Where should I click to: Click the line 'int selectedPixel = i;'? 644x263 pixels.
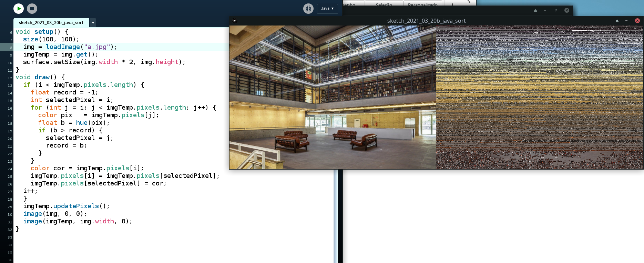72,100
